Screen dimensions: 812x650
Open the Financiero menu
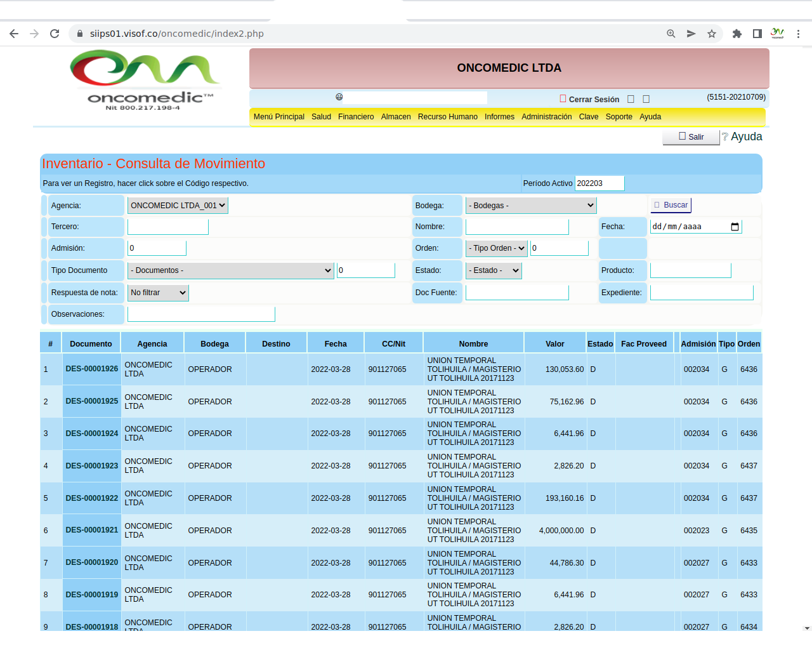[x=356, y=117]
